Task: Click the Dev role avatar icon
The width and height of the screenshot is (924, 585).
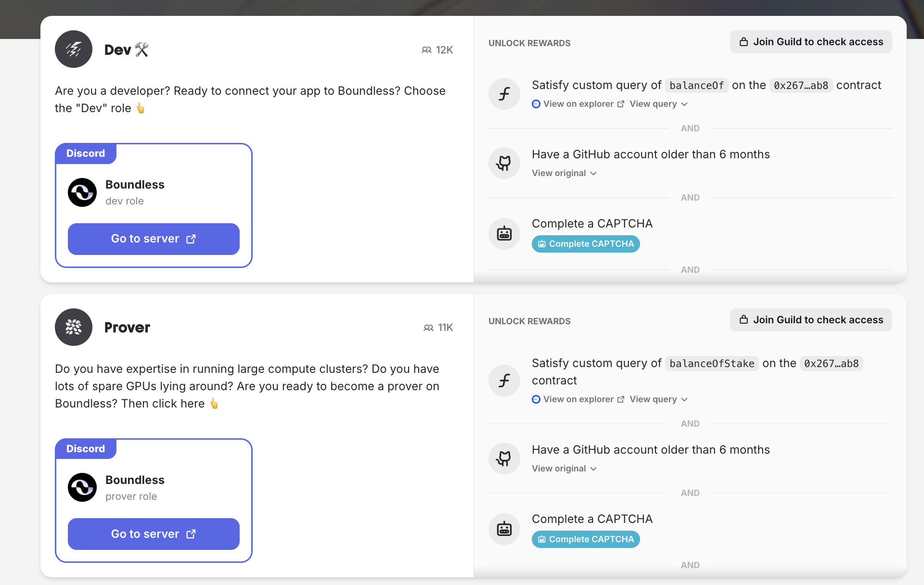Action: tap(74, 49)
